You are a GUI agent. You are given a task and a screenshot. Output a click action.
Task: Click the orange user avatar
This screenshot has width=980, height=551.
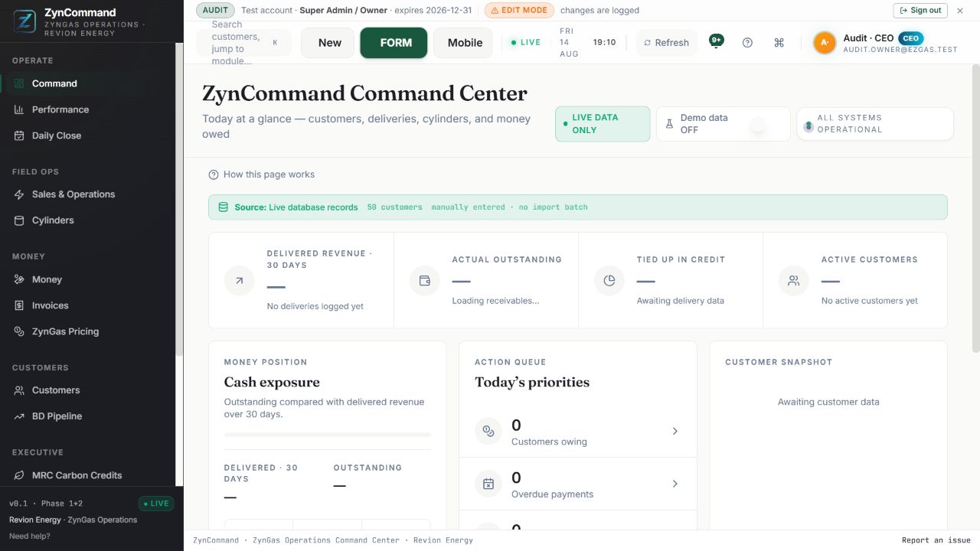[825, 43]
